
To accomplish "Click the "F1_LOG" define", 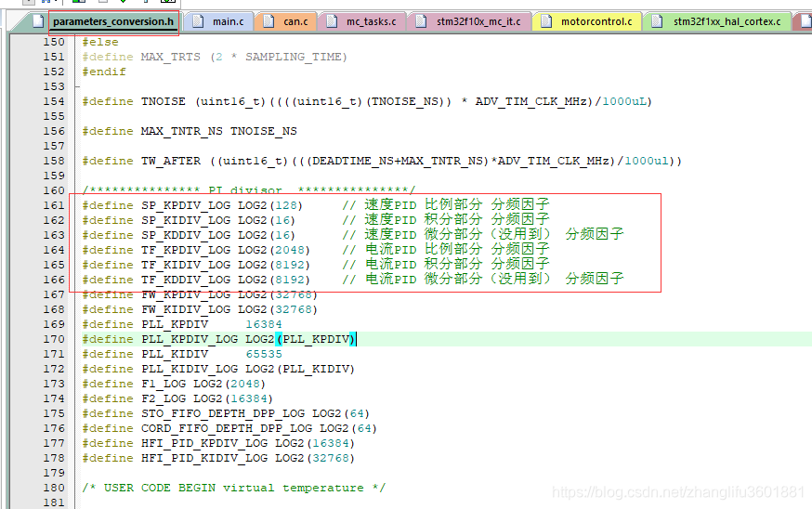I will (x=164, y=384).
